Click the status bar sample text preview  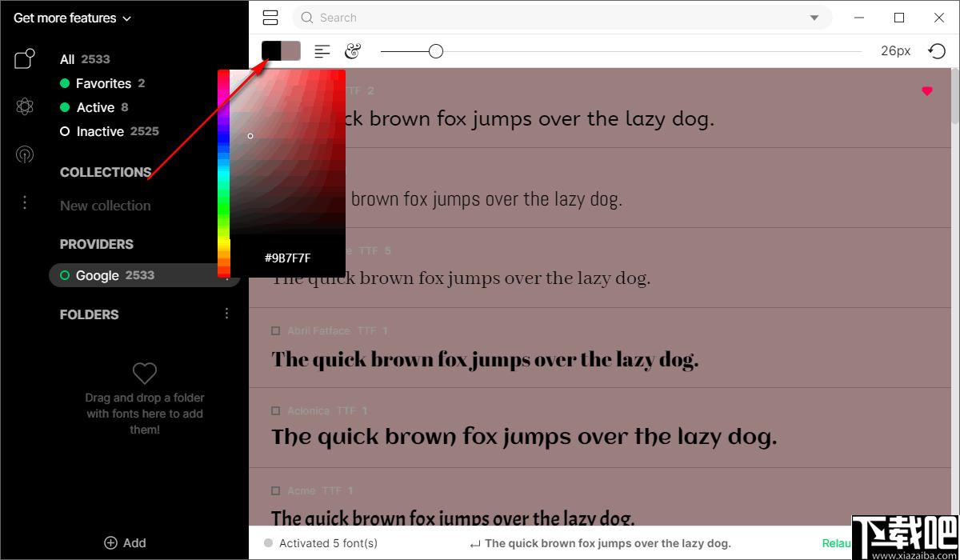[x=608, y=543]
